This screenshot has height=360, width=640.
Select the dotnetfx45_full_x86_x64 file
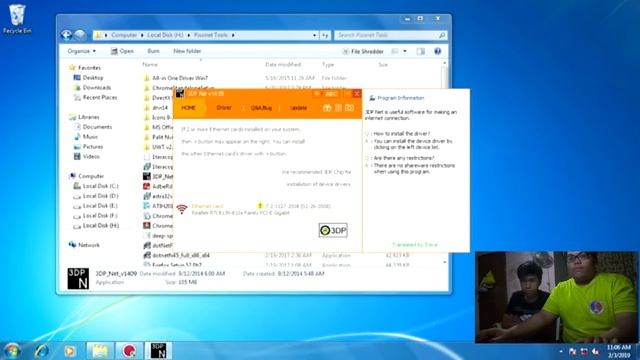[181, 256]
